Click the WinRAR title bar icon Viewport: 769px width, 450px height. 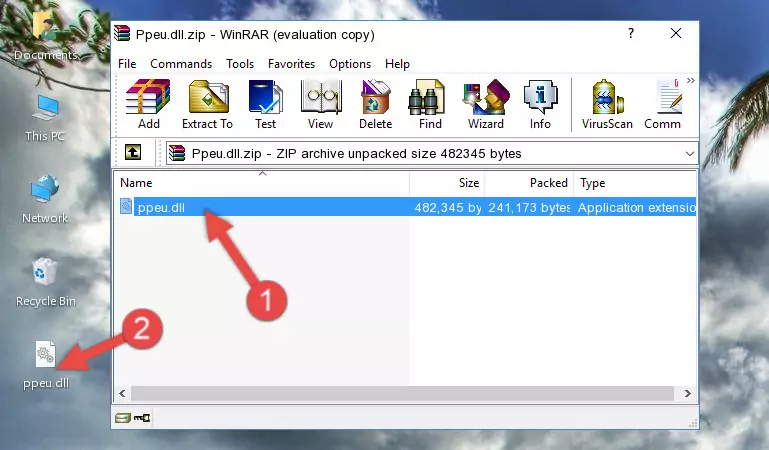[122, 34]
